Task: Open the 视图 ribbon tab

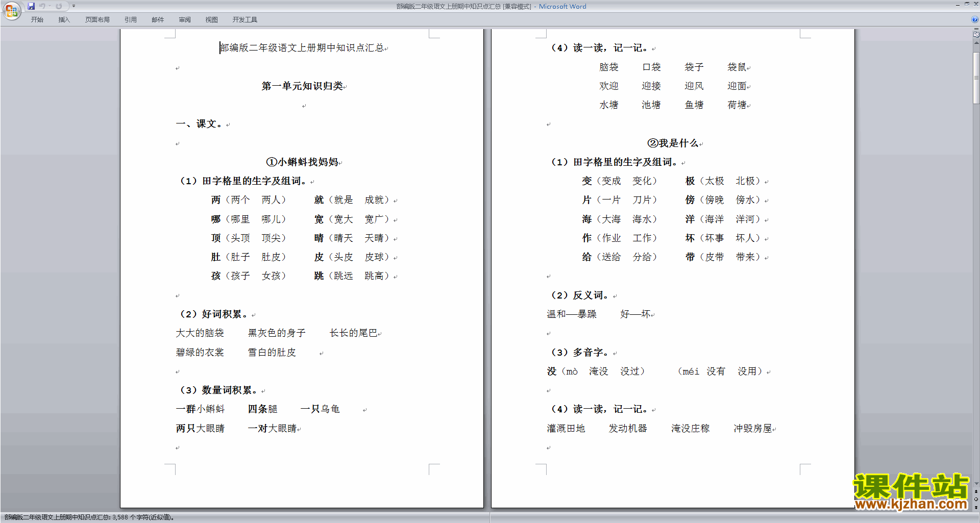Action: tap(212, 20)
